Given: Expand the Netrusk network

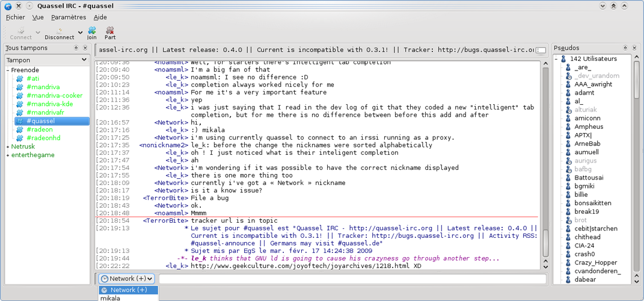Looking at the screenshot, I should point(8,146).
